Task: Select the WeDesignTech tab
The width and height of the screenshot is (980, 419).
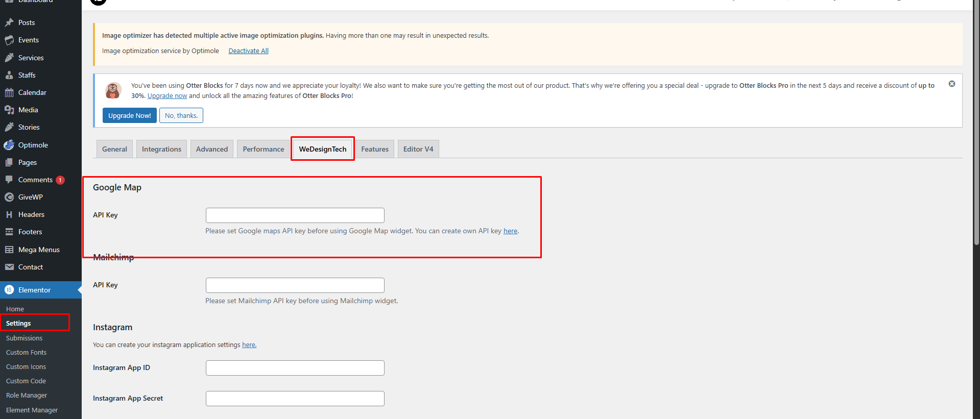Action: tap(323, 149)
